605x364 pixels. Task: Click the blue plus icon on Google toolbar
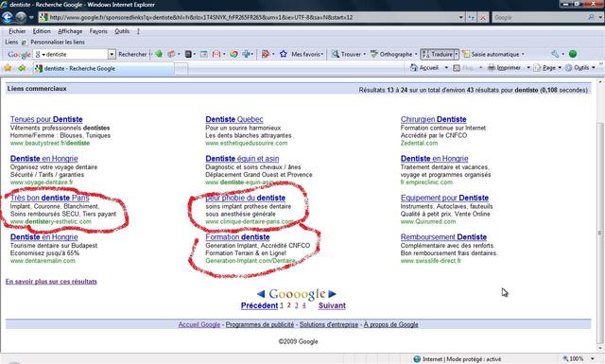point(247,54)
